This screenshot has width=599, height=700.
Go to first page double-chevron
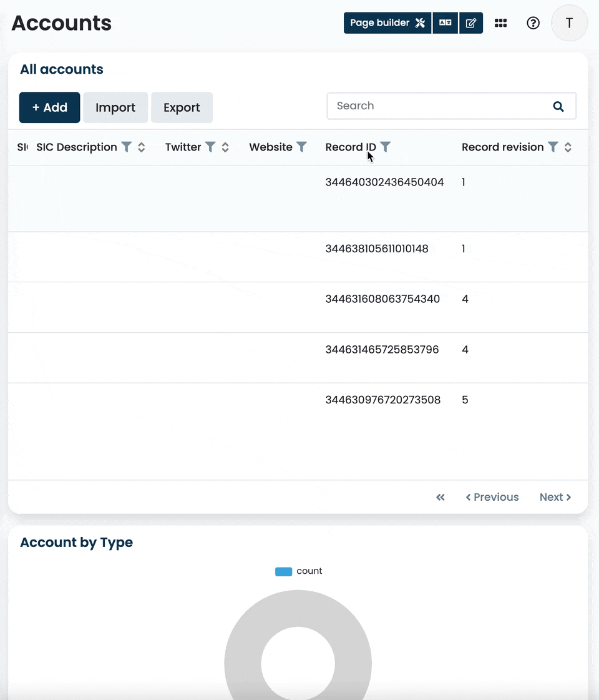click(441, 497)
